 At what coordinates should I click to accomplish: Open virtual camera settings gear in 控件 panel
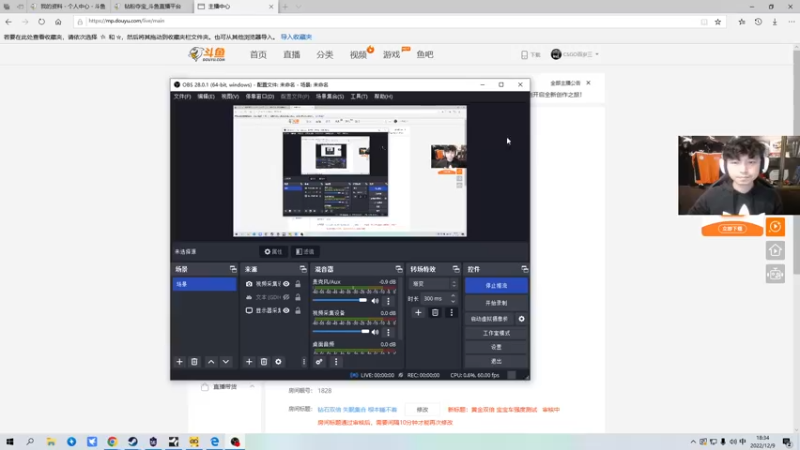click(x=521, y=319)
